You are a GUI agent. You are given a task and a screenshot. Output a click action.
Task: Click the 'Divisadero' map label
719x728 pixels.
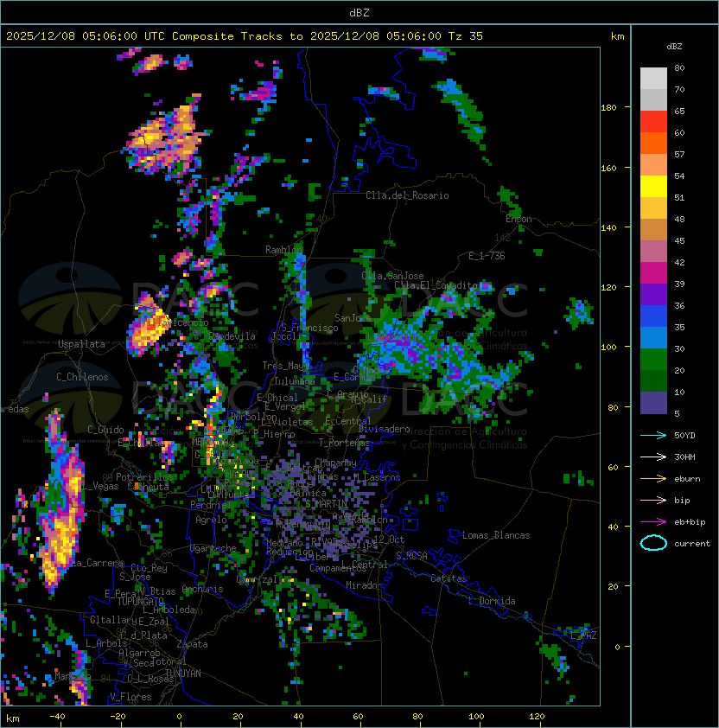click(384, 429)
